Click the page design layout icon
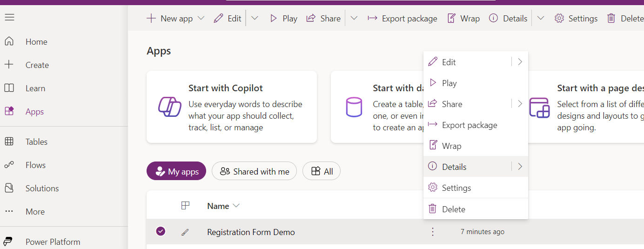This screenshot has height=249, width=644. [x=539, y=107]
